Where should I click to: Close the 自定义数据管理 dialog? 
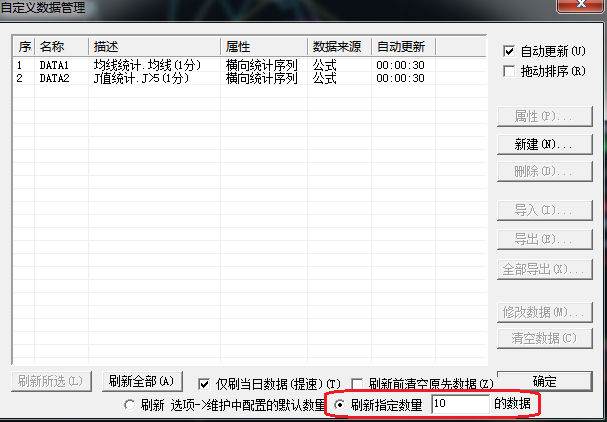coord(581,5)
